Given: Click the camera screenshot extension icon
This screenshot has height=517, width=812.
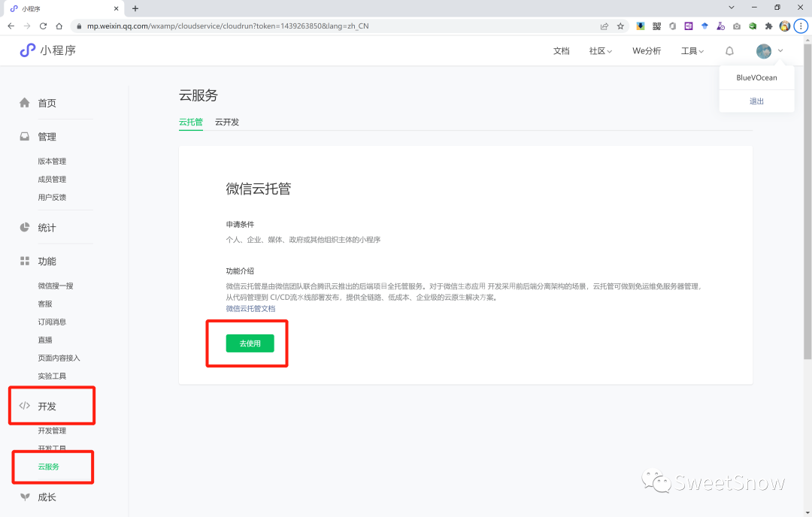Looking at the screenshot, I should [736, 26].
